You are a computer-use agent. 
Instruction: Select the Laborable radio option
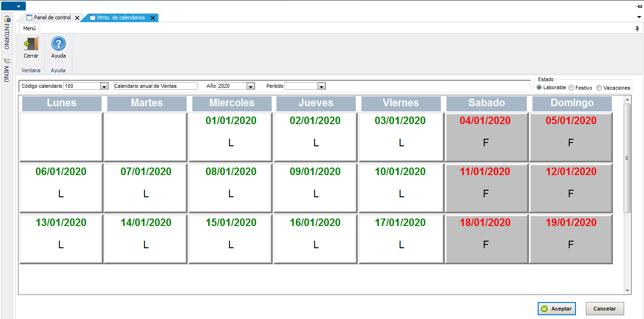(x=540, y=88)
